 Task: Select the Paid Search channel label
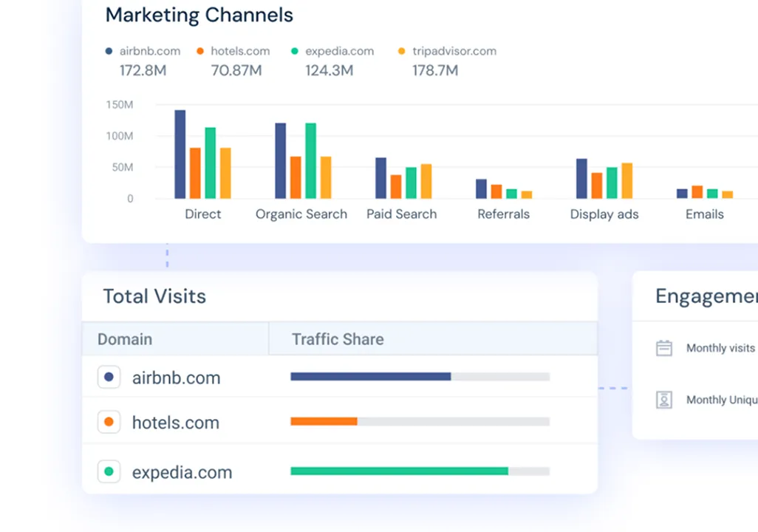(x=401, y=214)
